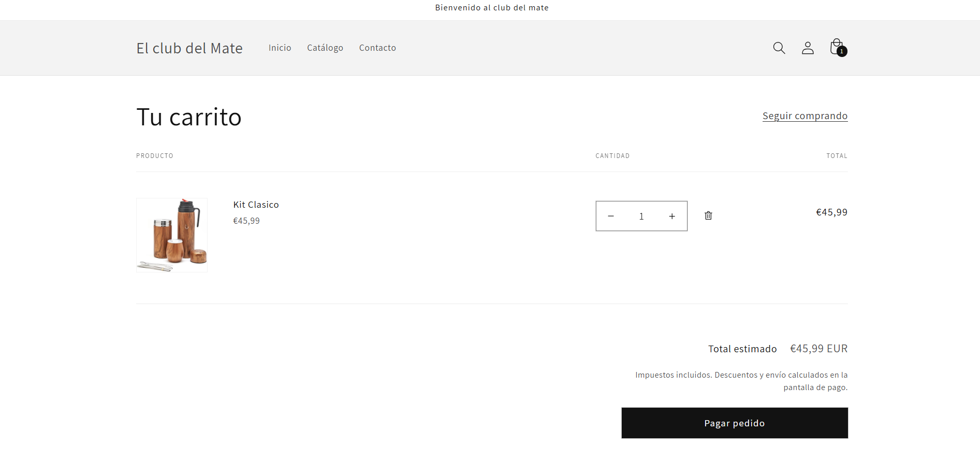The height and width of the screenshot is (474, 980).
Task: Remove Kit Clasico with the trash icon
Action: click(x=708, y=216)
